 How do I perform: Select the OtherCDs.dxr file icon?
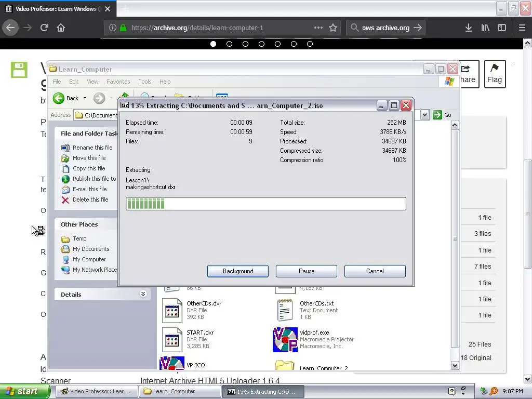click(x=172, y=311)
